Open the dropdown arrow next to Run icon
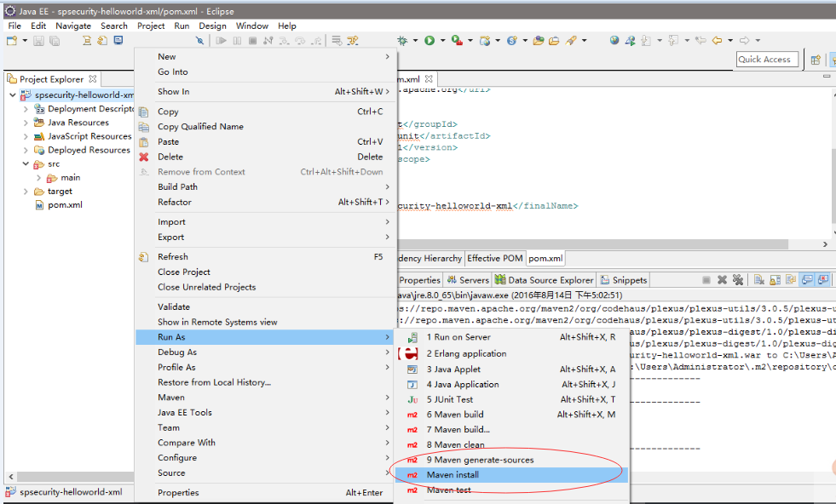The width and height of the screenshot is (836, 504). point(442,41)
